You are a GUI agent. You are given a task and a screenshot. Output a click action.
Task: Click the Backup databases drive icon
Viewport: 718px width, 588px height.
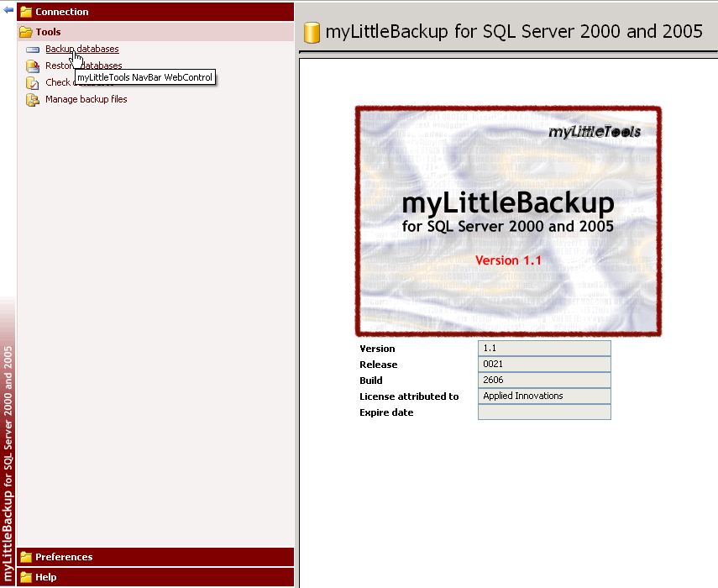(33, 50)
